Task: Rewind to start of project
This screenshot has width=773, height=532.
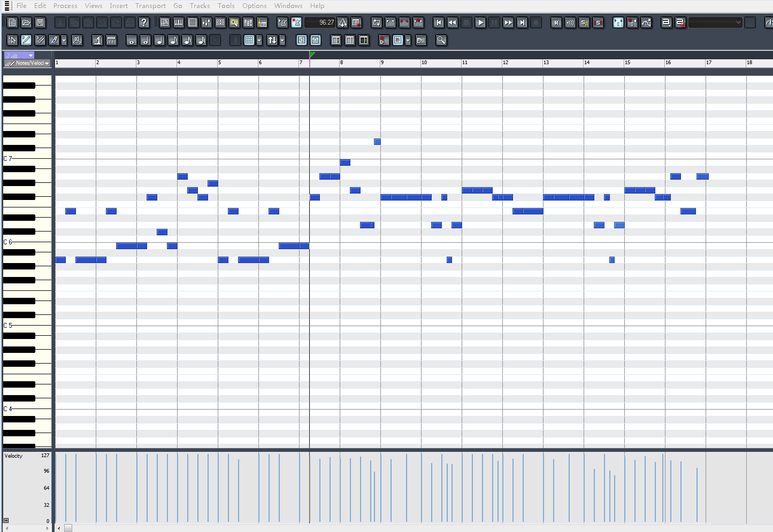Action: click(x=439, y=22)
